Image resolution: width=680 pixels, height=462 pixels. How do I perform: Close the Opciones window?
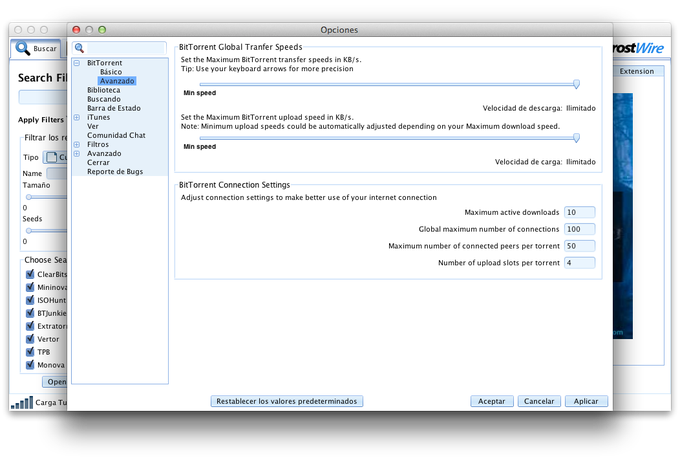click(x=76, y=29)
